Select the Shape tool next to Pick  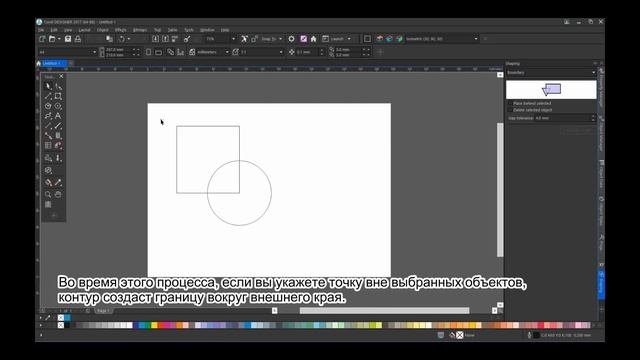[58, 86]
